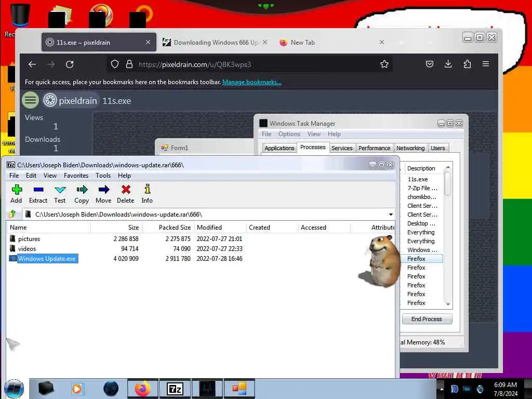Screen dimensions: 532x399
Task: Open Task Manager File menu
Action: coord(267,134)
